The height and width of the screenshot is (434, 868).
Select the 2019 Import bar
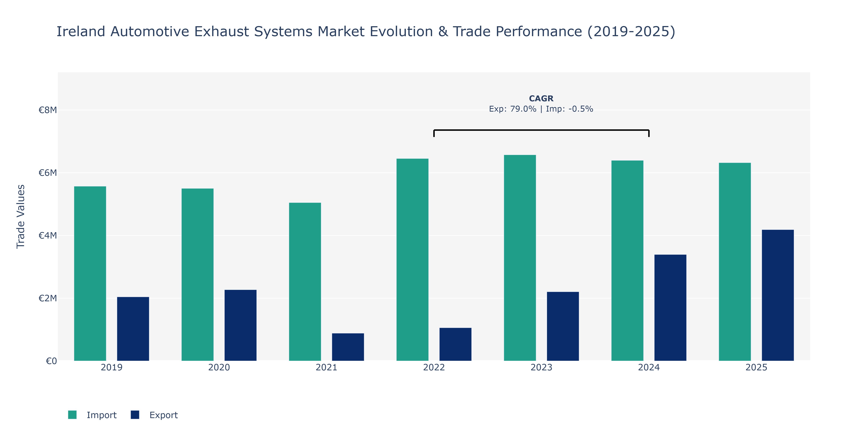click(90, 274)
